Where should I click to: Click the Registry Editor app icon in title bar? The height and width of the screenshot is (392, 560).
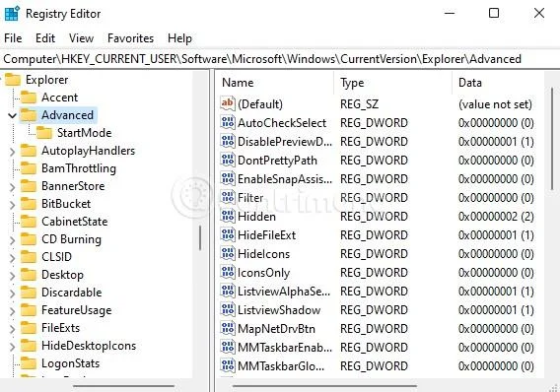(12, 14)
